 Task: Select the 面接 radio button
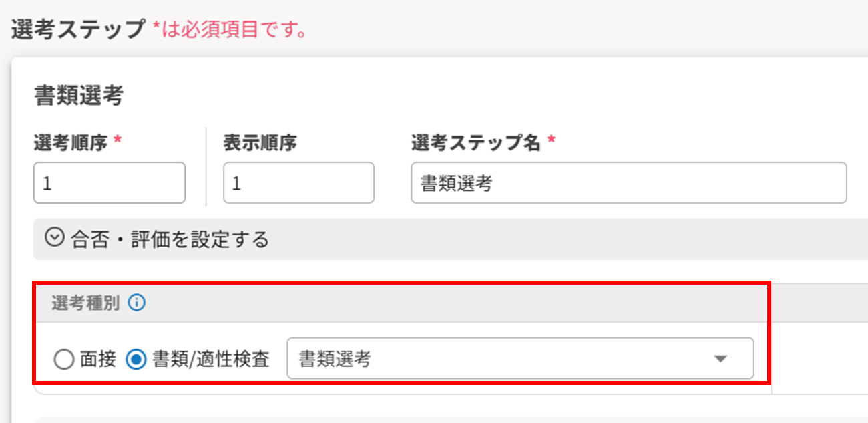63,360
